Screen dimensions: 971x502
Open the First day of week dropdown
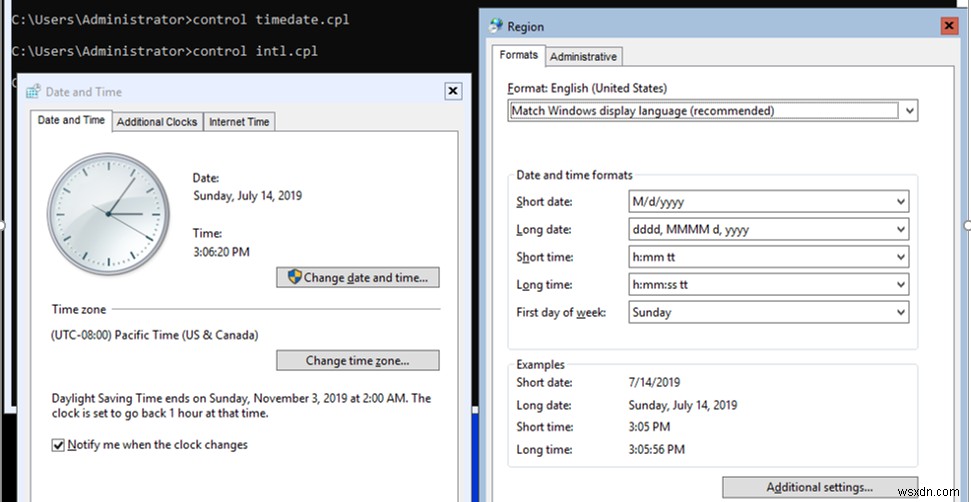pyautogui.click(x=769, y=313)
